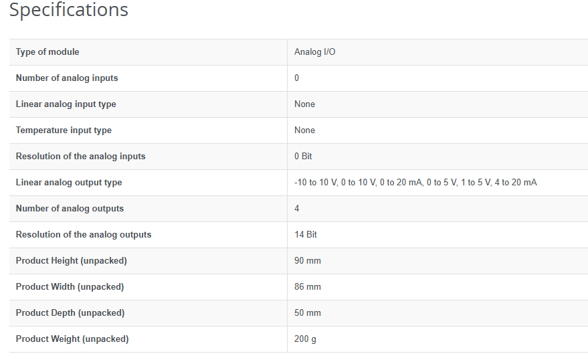The image size is (588, 364).
Task: Click the 'Resolution of the analog outputs' label
Action: click(x=84, y=235)
